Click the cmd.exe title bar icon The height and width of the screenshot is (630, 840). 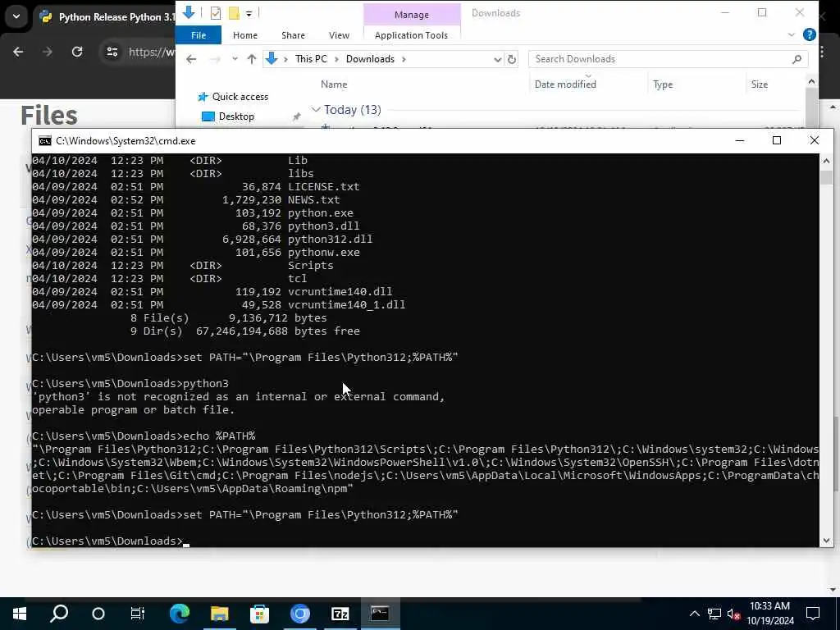45,141
